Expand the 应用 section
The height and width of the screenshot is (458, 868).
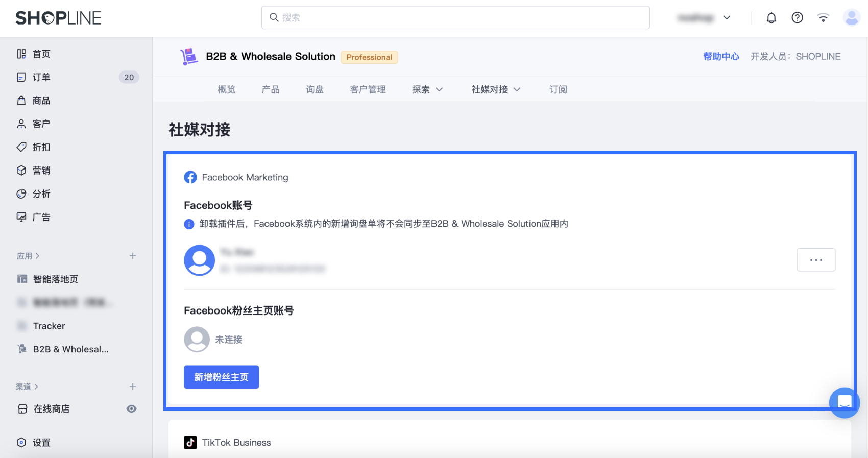click(x=28, y=256)
